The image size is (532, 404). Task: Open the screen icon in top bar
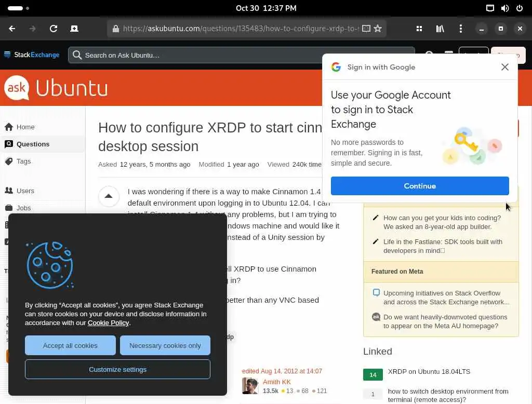pos(490,8)
